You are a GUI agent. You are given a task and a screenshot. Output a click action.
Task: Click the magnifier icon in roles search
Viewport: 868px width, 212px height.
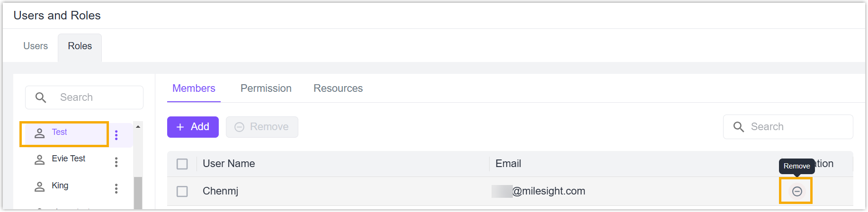(x=41, y=97)
